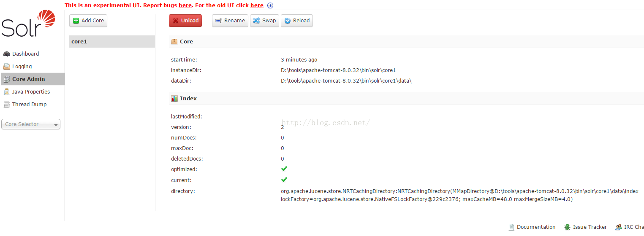Click the Solr logo
Image resolution: width=644 pixels, height=236 pixels.
coord(28,24)
